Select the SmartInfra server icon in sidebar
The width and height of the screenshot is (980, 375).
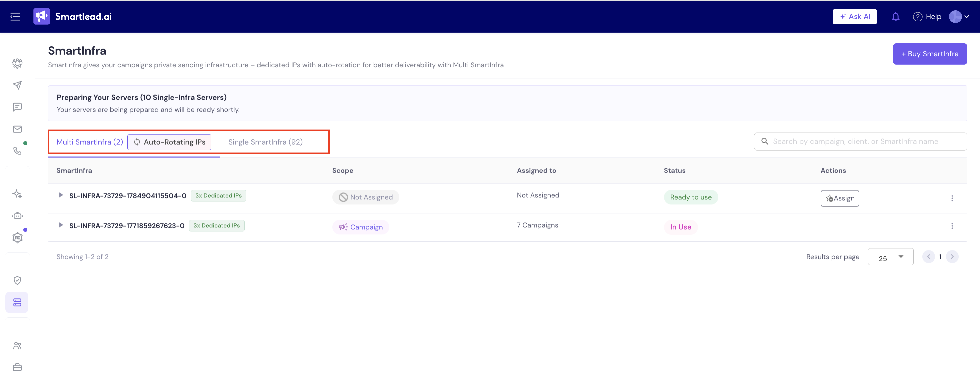coord(17,302)
